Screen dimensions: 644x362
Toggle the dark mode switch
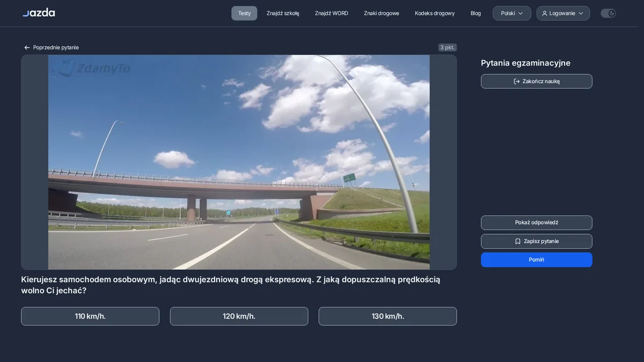click(608, 13)
